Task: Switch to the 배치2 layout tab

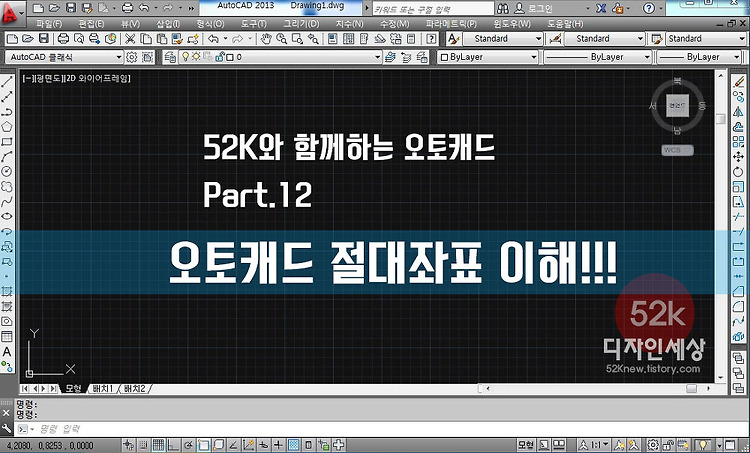Action: point(134,388)
